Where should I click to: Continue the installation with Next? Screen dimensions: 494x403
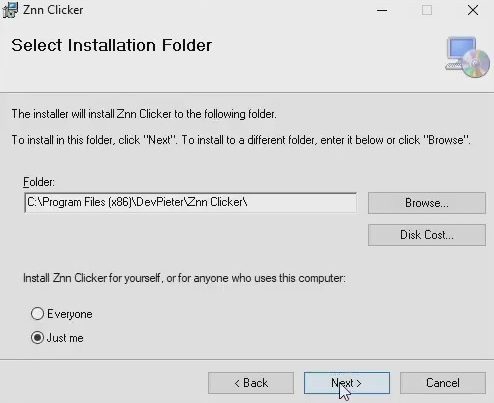(347, 383)
